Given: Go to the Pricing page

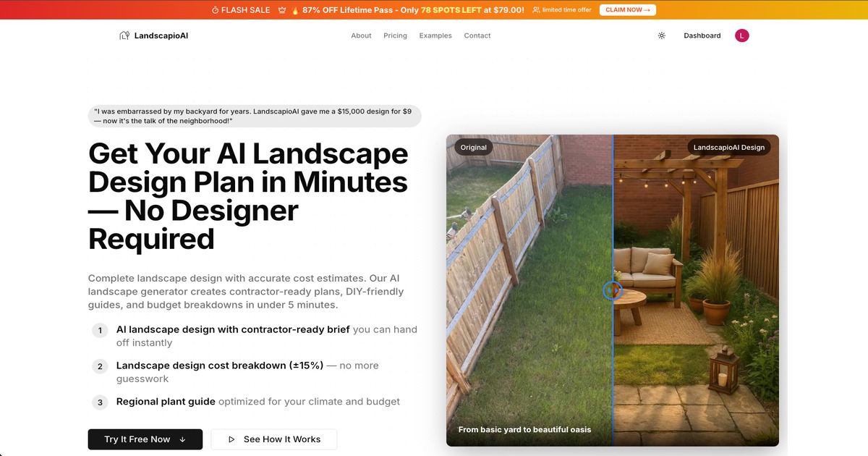Looking at the screenshot, I should point(395,35).
